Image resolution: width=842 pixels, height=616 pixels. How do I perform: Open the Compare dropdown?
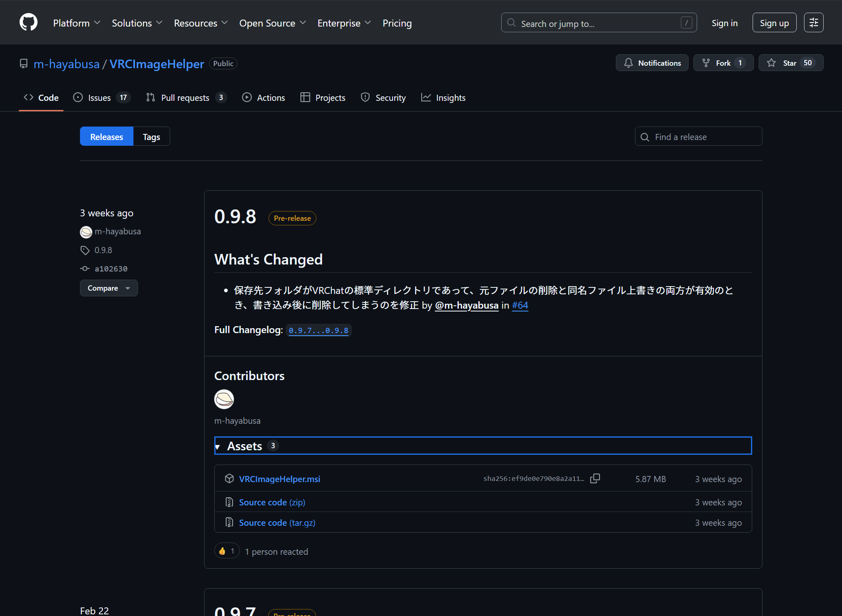109,288
